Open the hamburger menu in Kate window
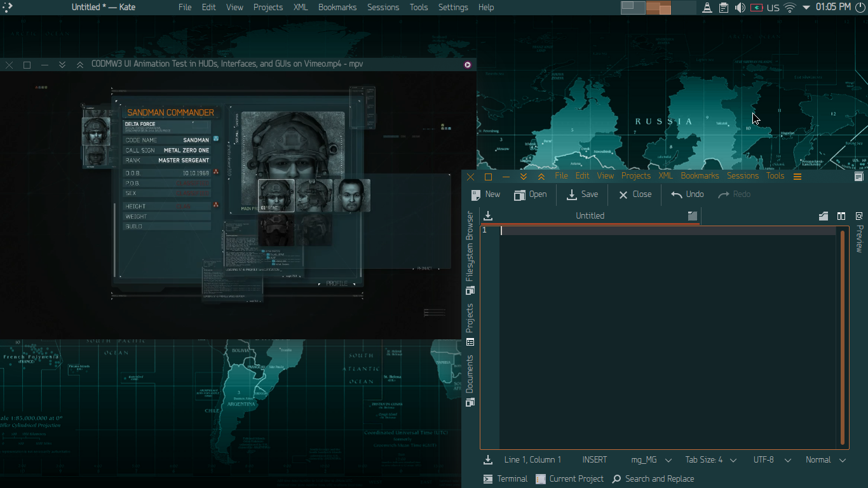 [x=797, y=177]
